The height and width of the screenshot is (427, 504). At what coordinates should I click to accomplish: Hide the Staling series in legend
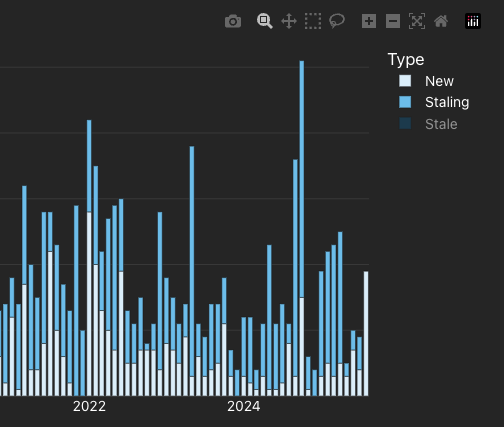(x=447, y=102)
